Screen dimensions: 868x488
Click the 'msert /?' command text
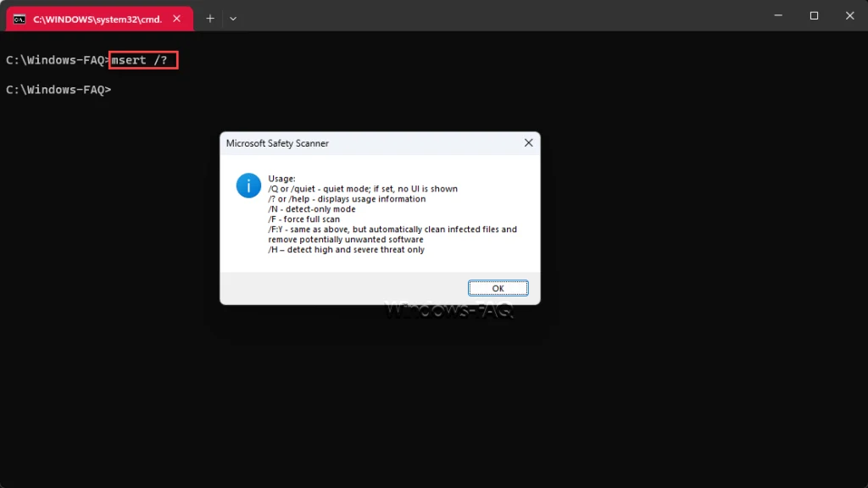140,60
